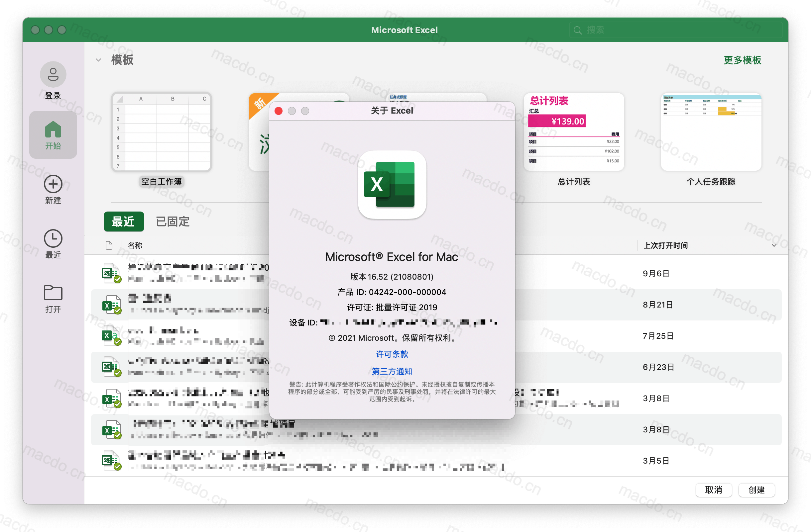Open the 许可条款 link
This screenshot has width=811, height=532.
(392, 354)
